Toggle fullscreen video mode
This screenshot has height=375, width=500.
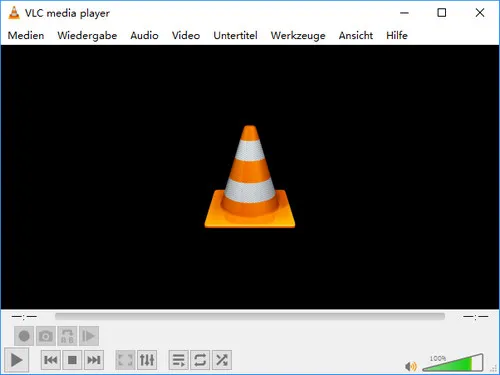[x=125, y=360]
